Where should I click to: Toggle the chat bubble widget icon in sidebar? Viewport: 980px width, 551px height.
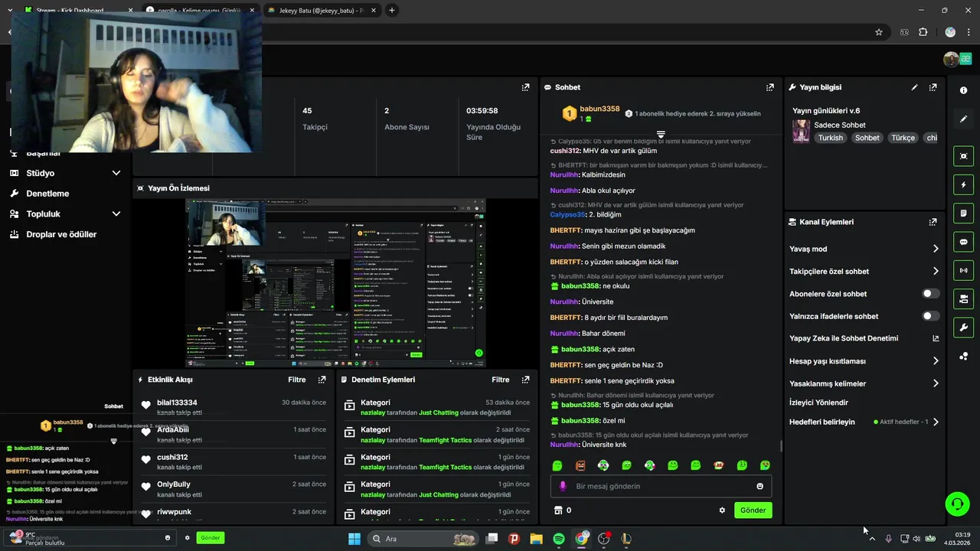(x=963, y=242)
